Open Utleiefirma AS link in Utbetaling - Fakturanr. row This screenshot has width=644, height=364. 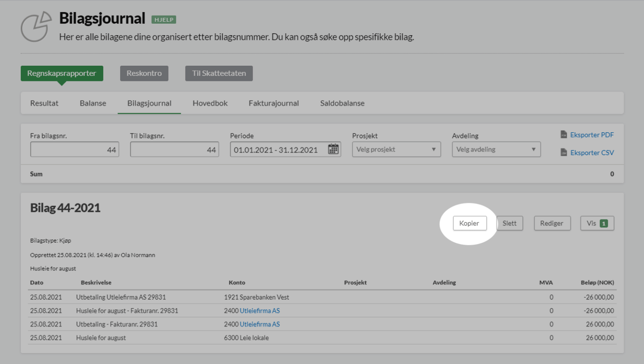click(260, 324)
